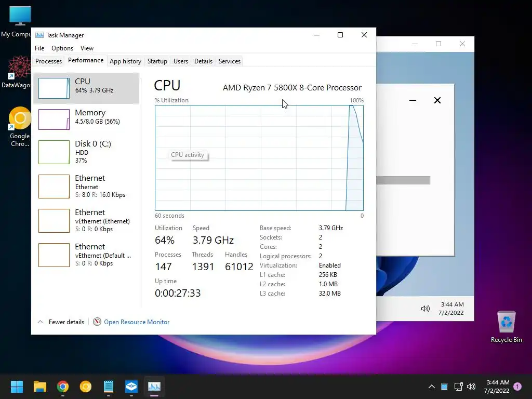Select the Performance tab
The width and height of the screenshot is (532, 399).
[x=86, y=60]
